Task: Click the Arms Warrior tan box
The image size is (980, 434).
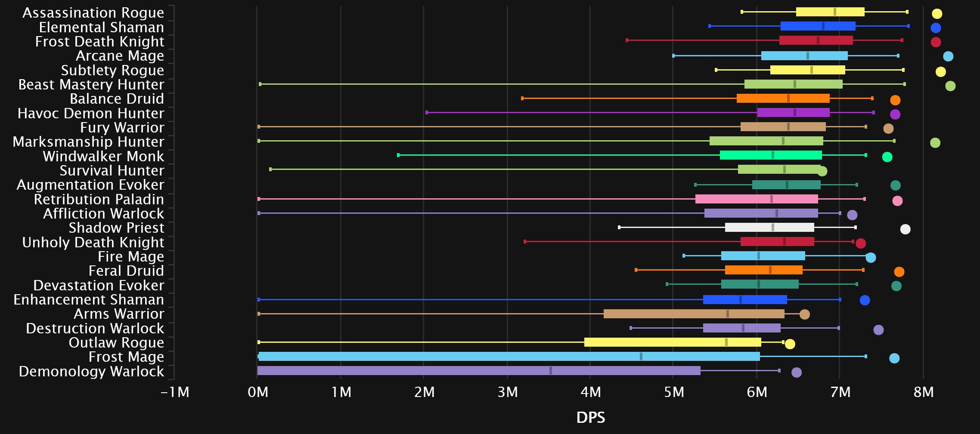Action: 693,314
